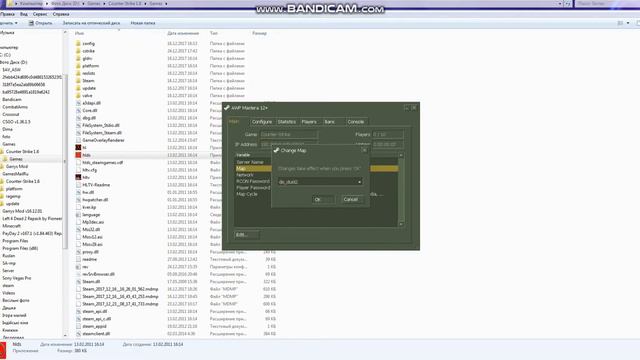Image resolution: width=640 pixels, height=360 pixels.
Task: Select the hltv application icon
Action: click(x=78, y=177)
